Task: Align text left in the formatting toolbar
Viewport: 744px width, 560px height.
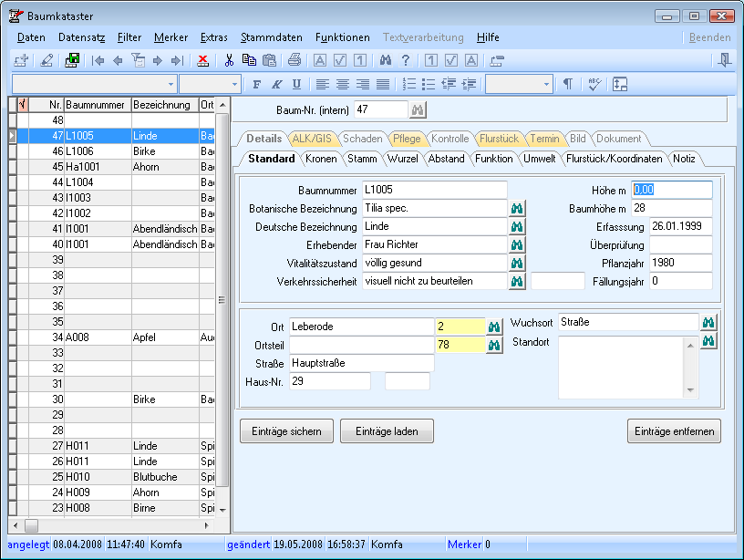Action: click(x=323, y=85)
